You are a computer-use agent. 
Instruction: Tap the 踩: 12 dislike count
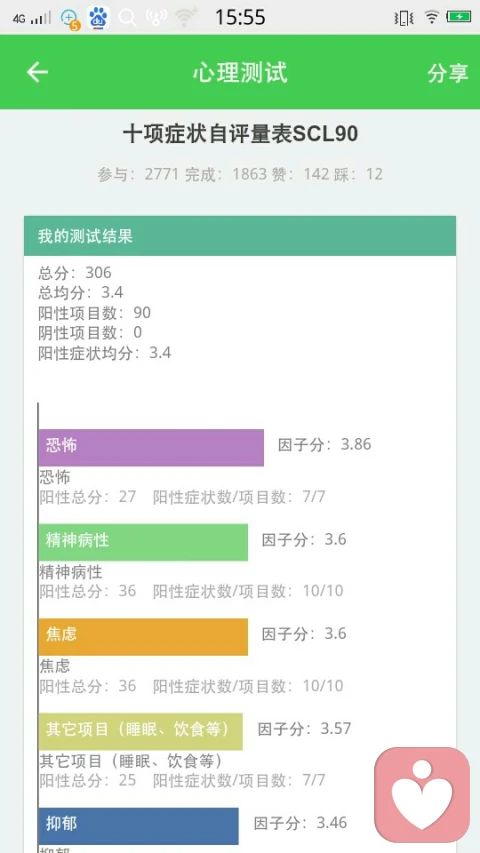click(x=358, y=174)
